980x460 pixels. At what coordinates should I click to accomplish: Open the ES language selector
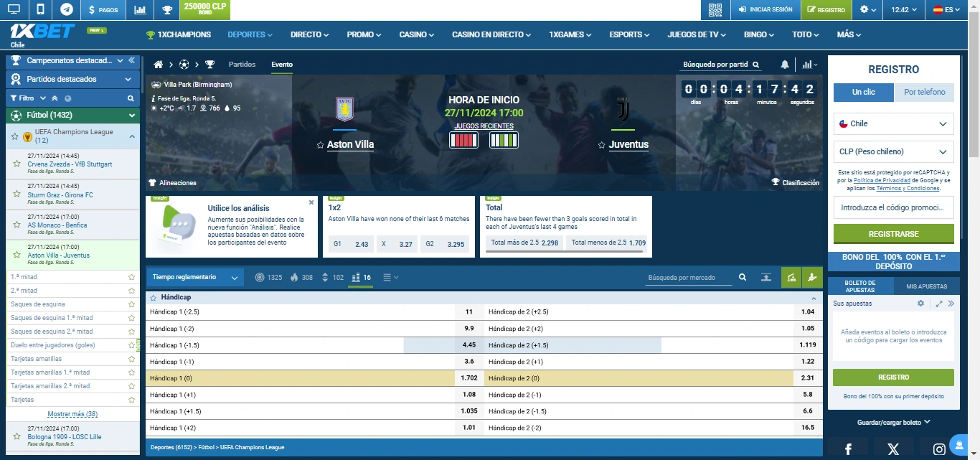pyautogui.click(x=948, y=10)
